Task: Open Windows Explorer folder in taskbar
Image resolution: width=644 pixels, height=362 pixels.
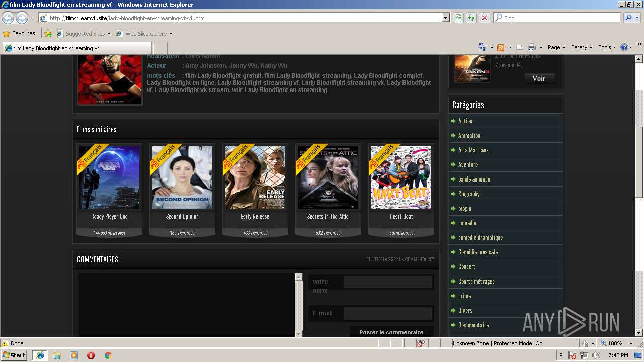Action: click(57, 355)
